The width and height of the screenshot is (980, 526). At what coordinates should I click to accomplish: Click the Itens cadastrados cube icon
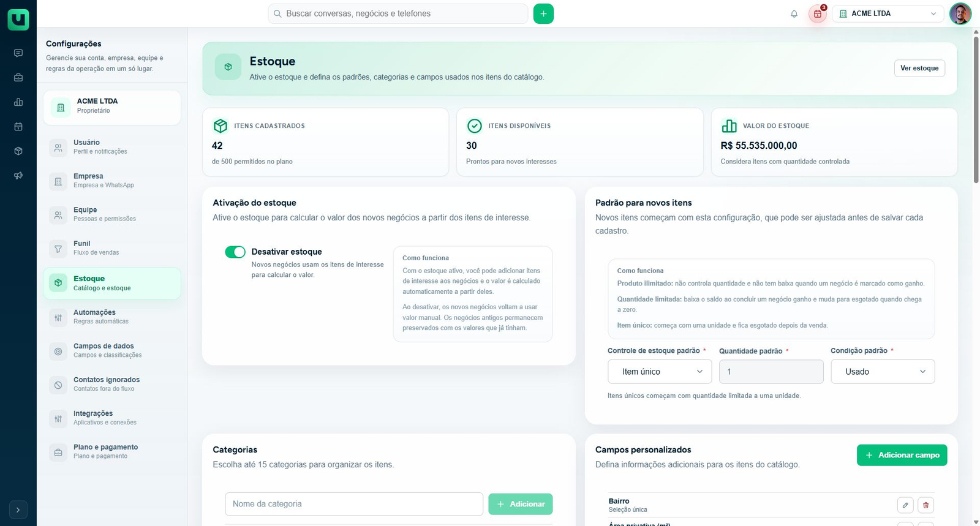point(221,126)
